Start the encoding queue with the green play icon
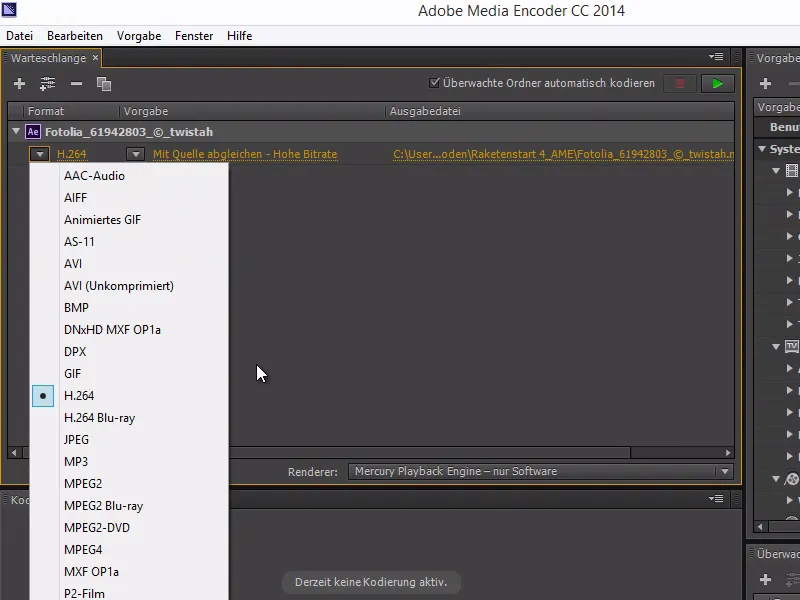This screenshot has height=600, width=800. pyautogui.click(x=717, y=84)
